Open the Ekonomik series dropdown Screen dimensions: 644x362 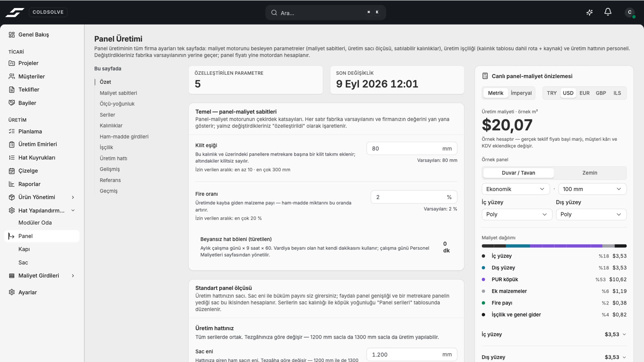516,189
